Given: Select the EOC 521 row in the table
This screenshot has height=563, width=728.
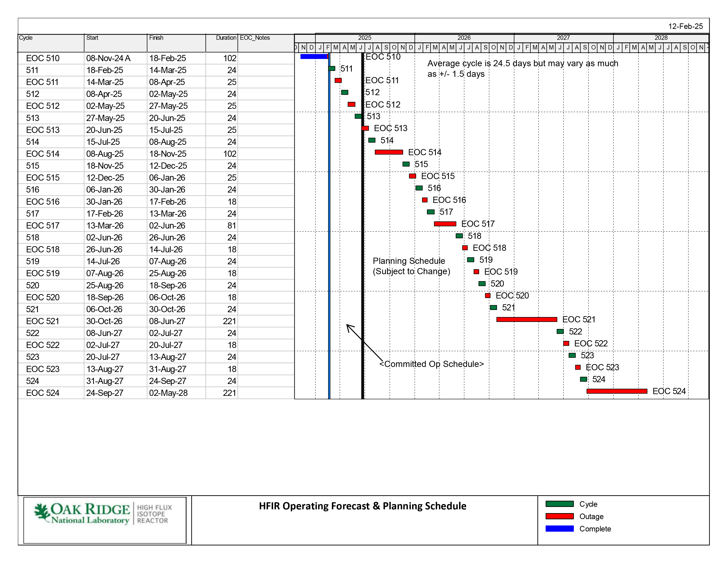Looking at the screenshot, I should (x=43, y=321).
